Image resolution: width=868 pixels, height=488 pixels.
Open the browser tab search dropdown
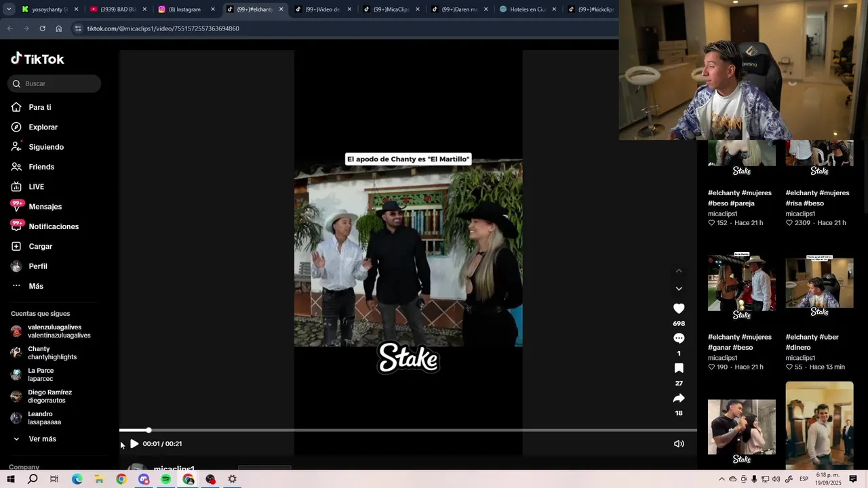[9, 9]
